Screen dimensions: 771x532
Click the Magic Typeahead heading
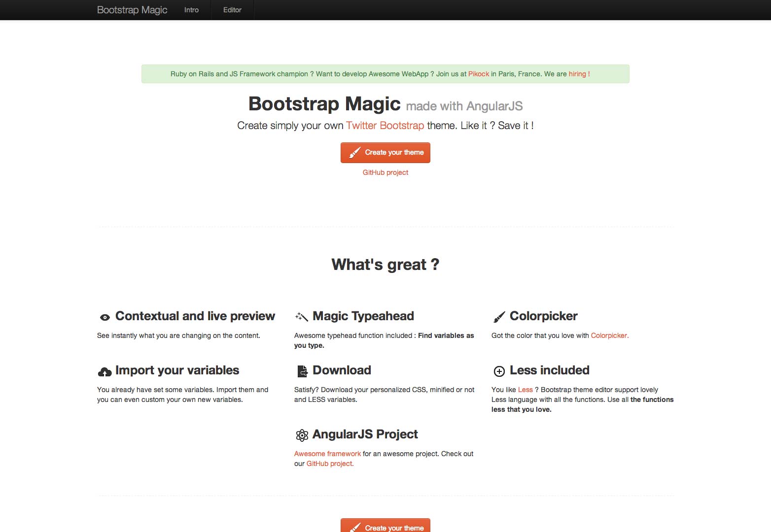click(363, 316)
